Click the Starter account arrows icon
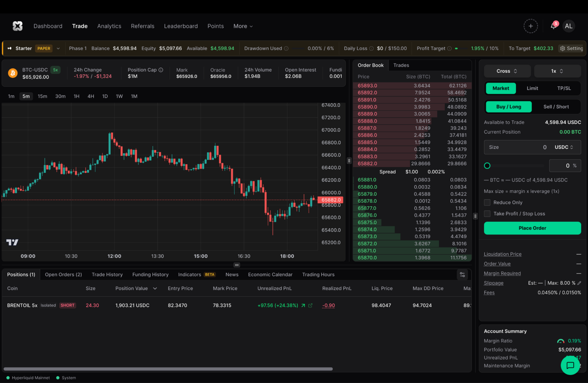Image resolution: width=588 pixels, height=383 pixels. 10,49
